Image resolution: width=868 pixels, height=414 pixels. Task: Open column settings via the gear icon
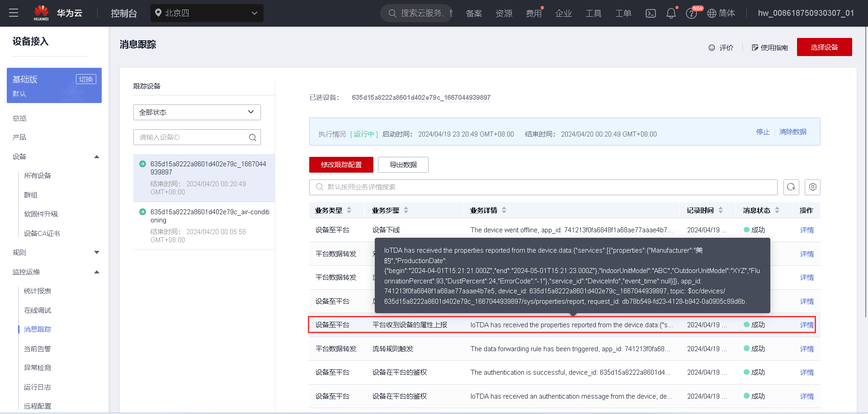point(812,187)
